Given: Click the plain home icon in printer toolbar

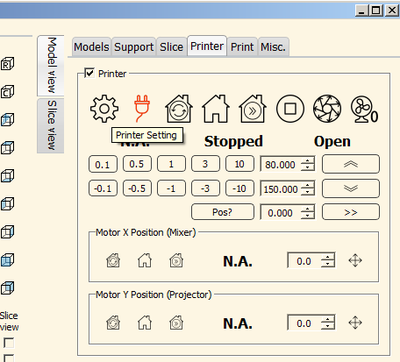Looking at the screenshot, I should 216,109.
